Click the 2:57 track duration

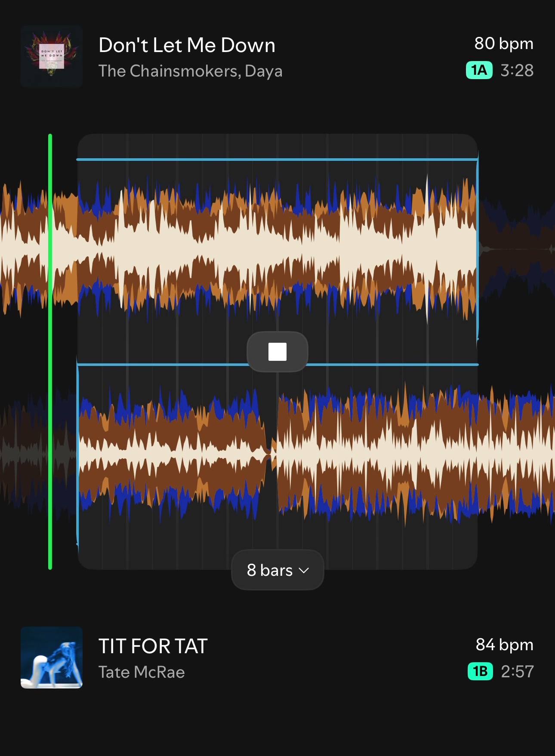coord(518,671)
